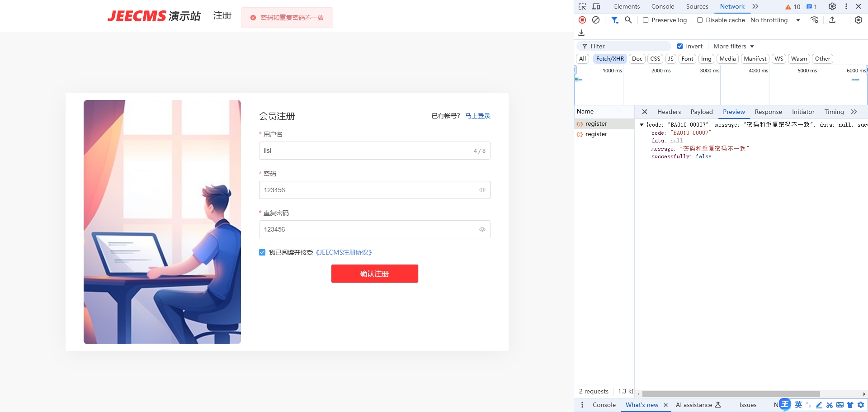Viewport: 868px width, 412px height.
Task: Untick the JEECMS agreement checkbox
Action: pos(262,252)
